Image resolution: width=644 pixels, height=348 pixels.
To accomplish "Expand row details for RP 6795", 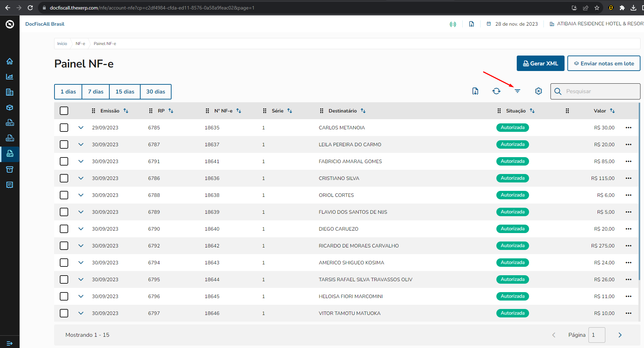I will point(81,279).
